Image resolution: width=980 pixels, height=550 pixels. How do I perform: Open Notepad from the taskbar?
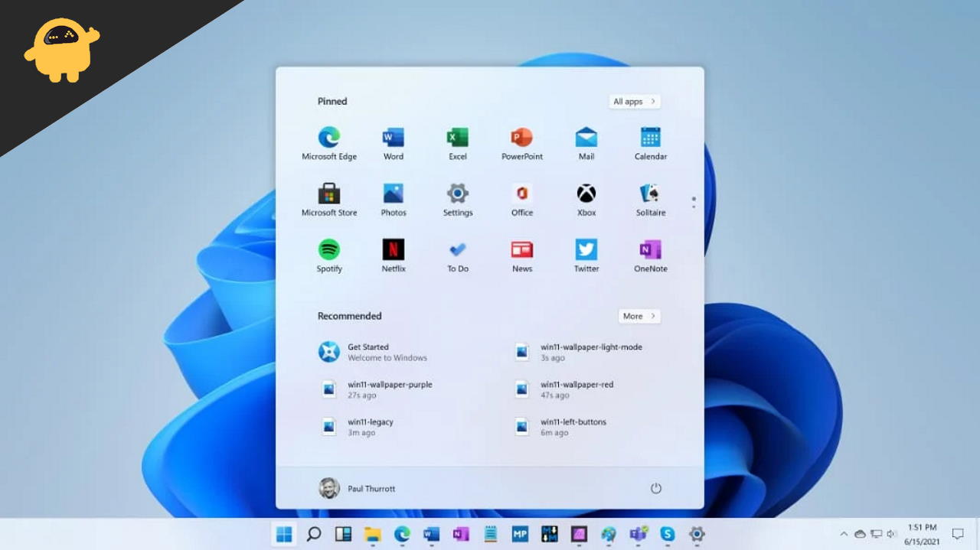490,534
